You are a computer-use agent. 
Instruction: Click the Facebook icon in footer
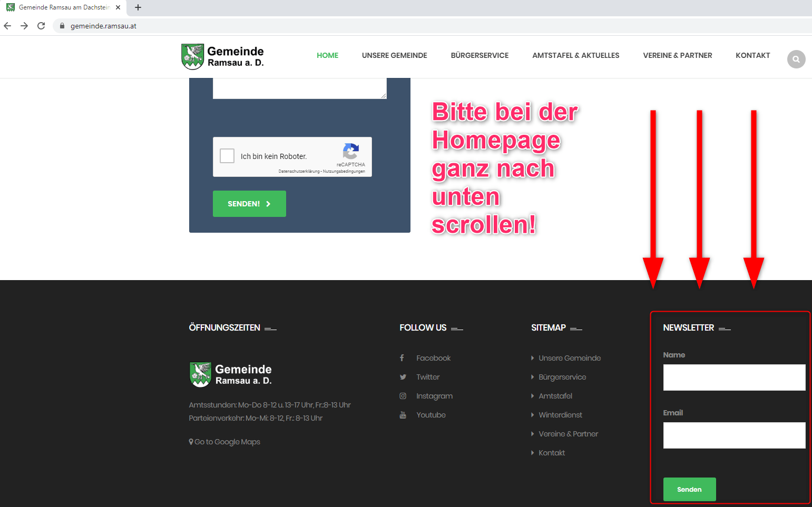(x=402, y=358)
